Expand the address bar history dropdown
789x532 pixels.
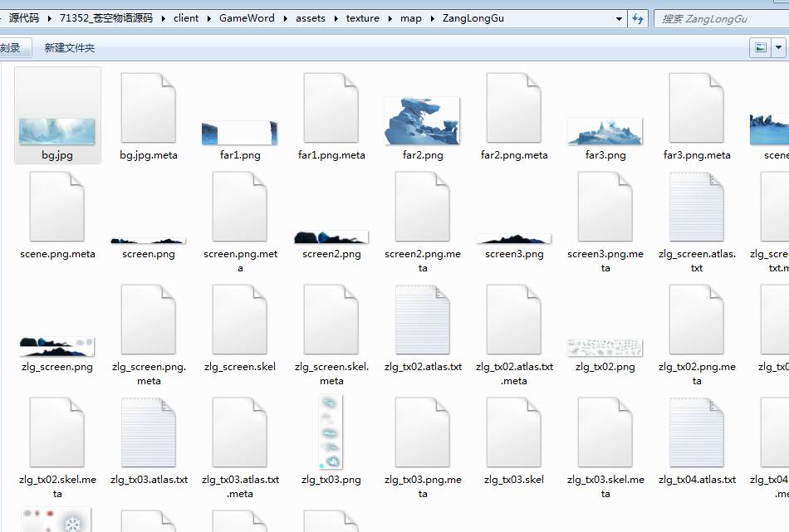pyautogui.click(x=620, y=18)
